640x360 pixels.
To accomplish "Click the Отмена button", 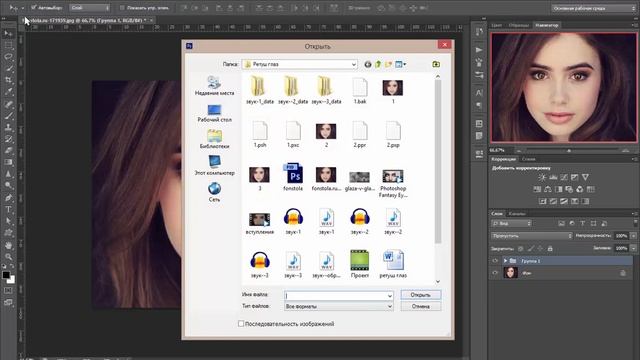I will click(420, 306).
